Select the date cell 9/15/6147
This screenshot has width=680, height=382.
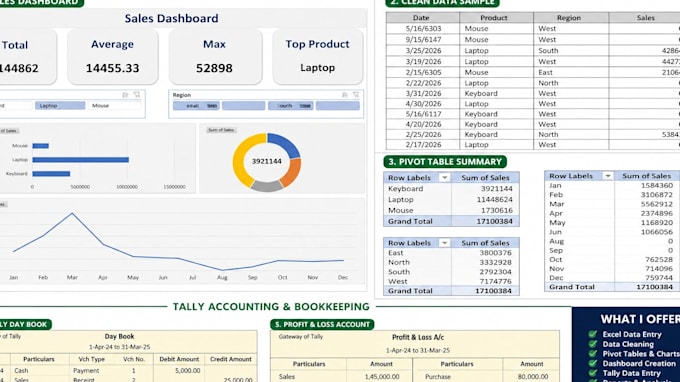pyautogui.click(x=423, y=39)
